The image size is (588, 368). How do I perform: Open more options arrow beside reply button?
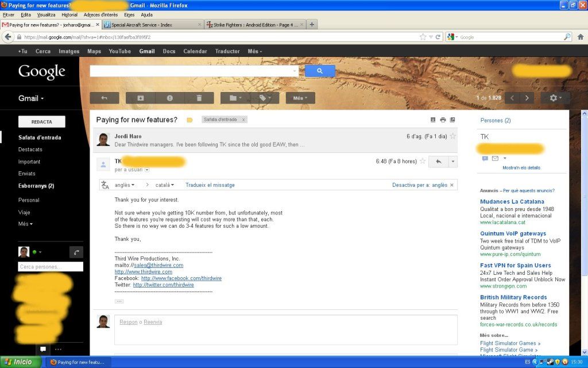click(x=453, y=162)
